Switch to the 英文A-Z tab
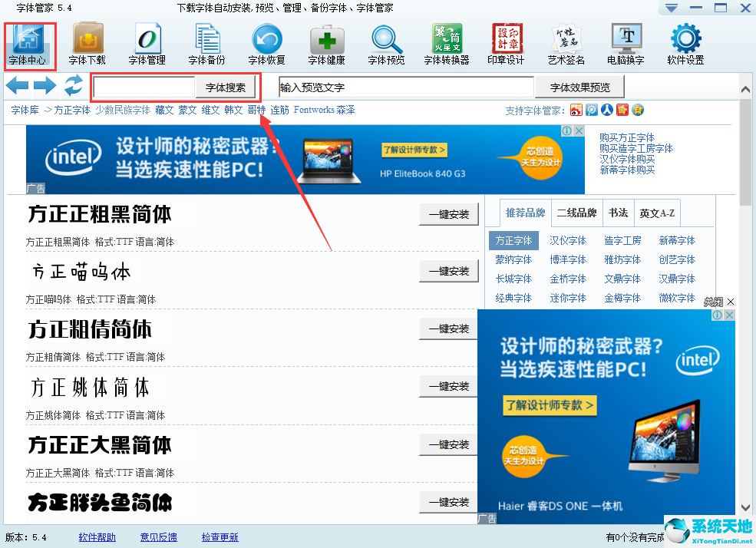The width and height of the screenshot is (756, 548). [657, 213]
